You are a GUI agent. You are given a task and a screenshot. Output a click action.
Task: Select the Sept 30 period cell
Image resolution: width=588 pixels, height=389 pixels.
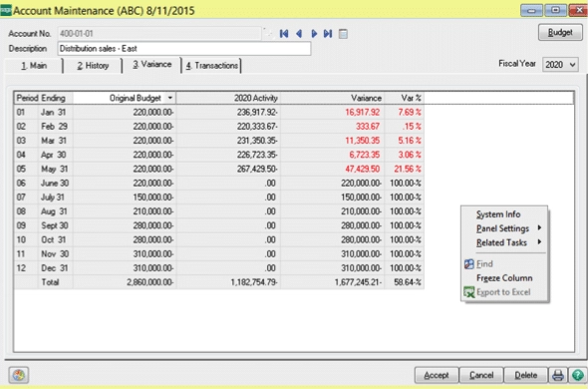tap(55, 225)
